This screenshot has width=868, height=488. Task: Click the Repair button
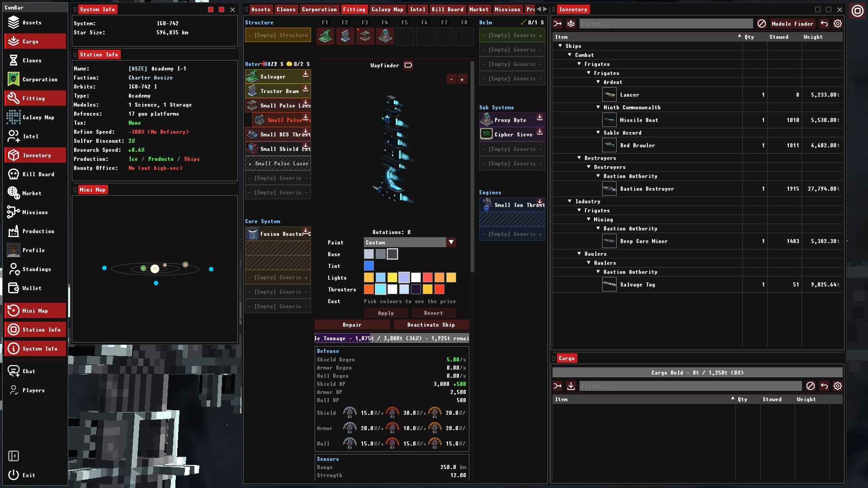click(352, 324)
